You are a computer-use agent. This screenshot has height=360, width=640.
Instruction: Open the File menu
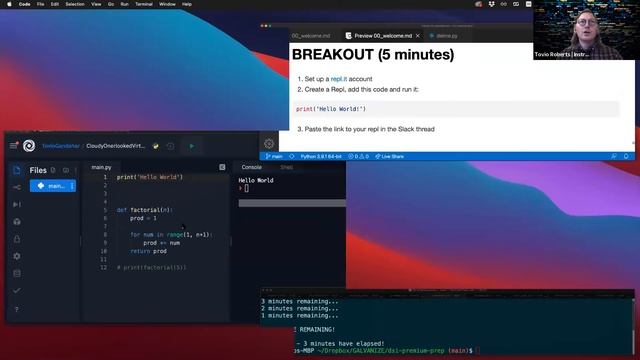(40, 4)
